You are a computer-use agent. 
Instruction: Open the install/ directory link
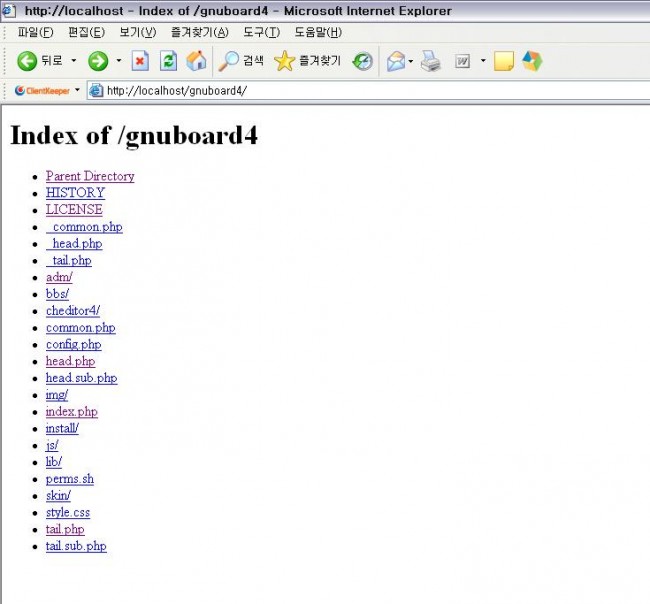point(62,428)
